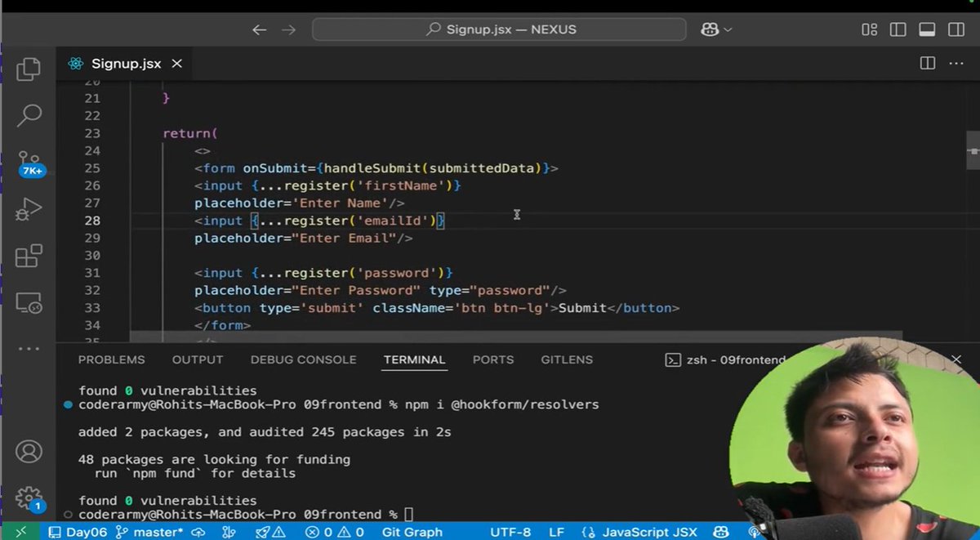Split the editor to the right
The image size is (980, 540).
pos(928,63)
